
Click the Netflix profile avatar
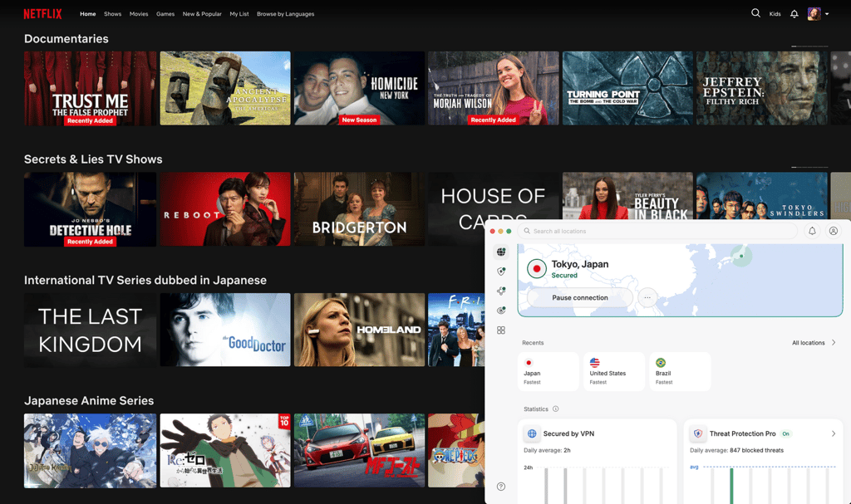click(x=814, y=13)
